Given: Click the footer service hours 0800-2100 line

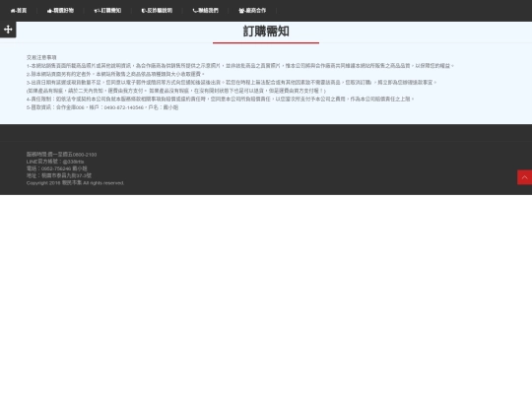Looking at the screenshot, I should point(61,155).
